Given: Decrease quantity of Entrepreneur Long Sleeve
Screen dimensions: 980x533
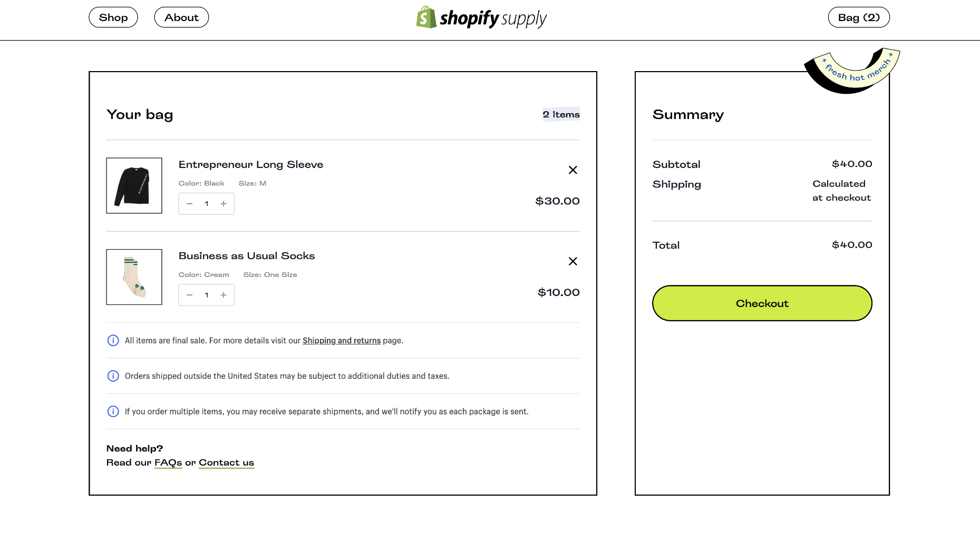Looking at the screenshot, I should [189, 204].
